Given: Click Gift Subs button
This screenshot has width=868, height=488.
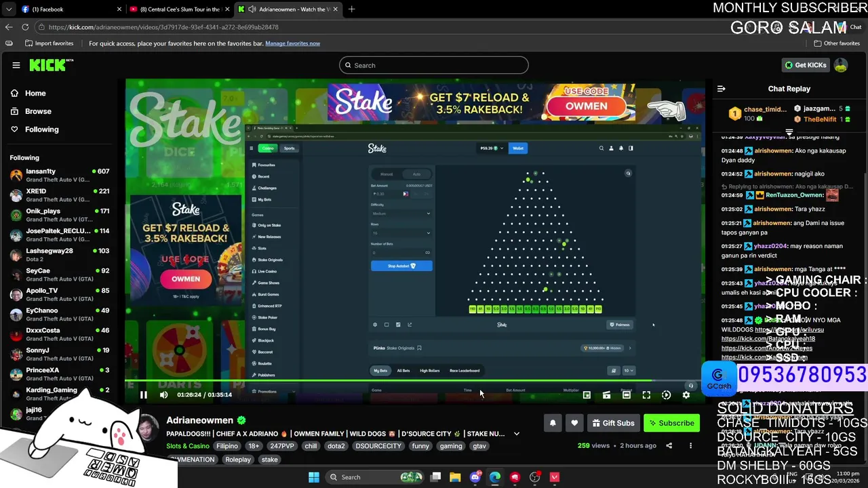Looking at the screenshot, I should point(613,423).
